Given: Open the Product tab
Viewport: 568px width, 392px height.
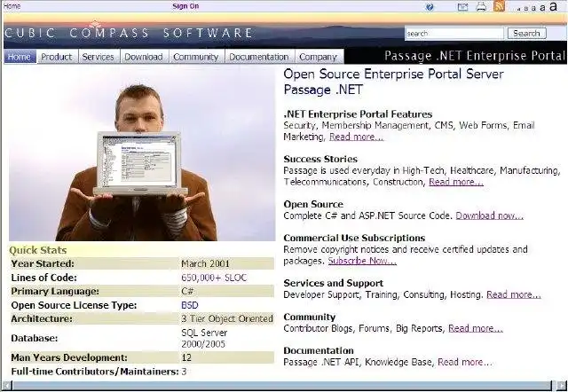Looking at the screenshot, I should pyautogui.click(x=57, y=57).
